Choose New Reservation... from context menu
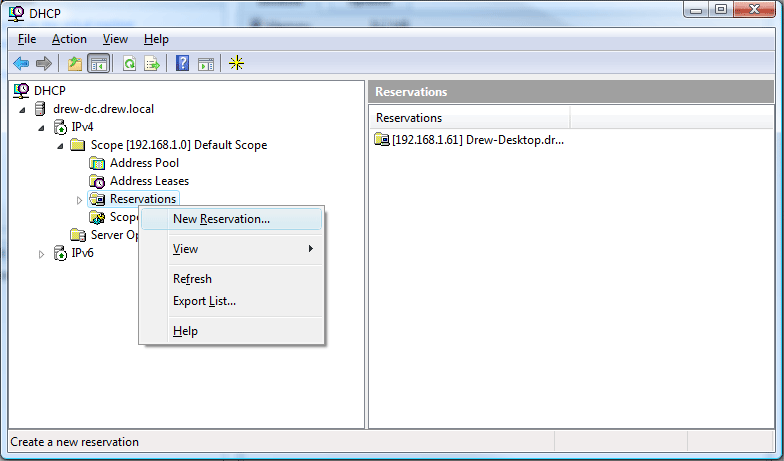 (x=221, y=219)
